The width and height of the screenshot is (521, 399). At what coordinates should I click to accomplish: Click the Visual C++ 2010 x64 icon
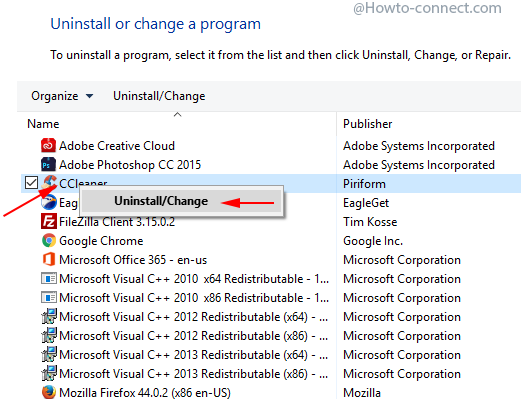pos(48,279)
